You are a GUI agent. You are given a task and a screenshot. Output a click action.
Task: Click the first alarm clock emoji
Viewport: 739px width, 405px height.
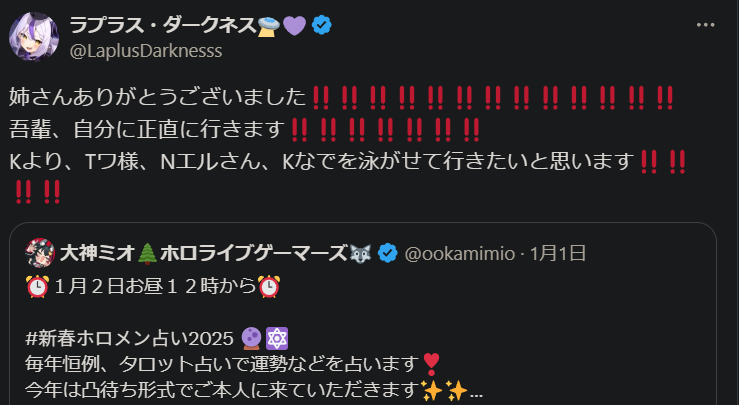coord(37,286)
